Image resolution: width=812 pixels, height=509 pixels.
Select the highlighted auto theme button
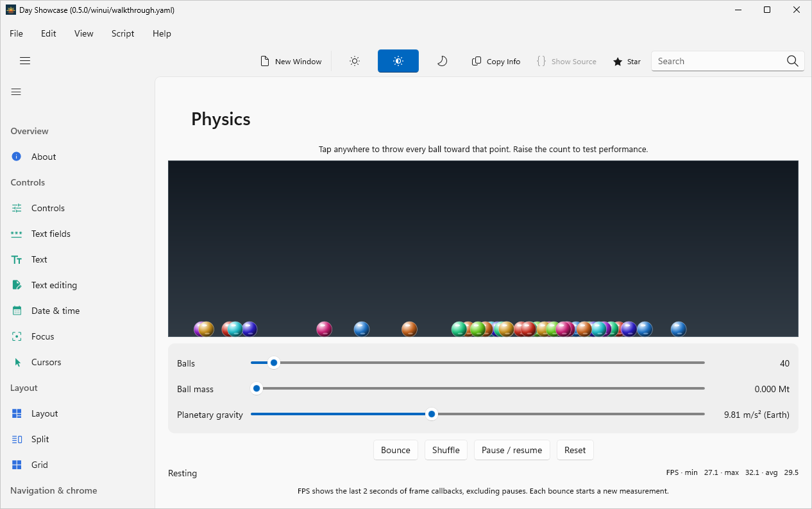(398, 61)
